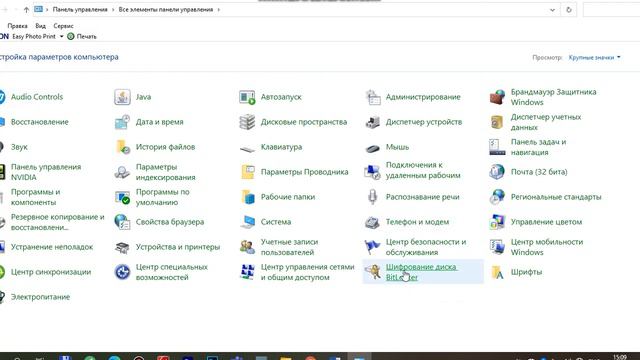
Task: Click Все элементы панели управления breadcrumb
Action: pyautogui.click(x=166, y=9)
